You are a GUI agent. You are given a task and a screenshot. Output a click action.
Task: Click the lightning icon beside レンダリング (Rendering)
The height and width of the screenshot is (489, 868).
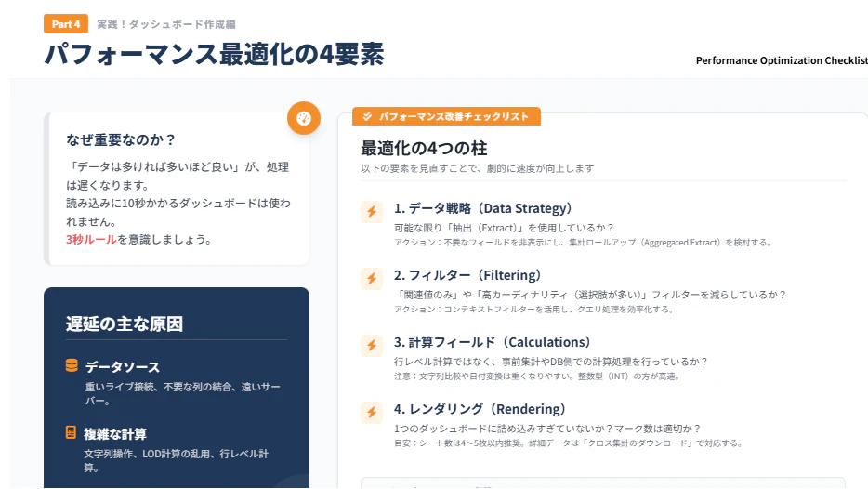[x=372, y=413]
